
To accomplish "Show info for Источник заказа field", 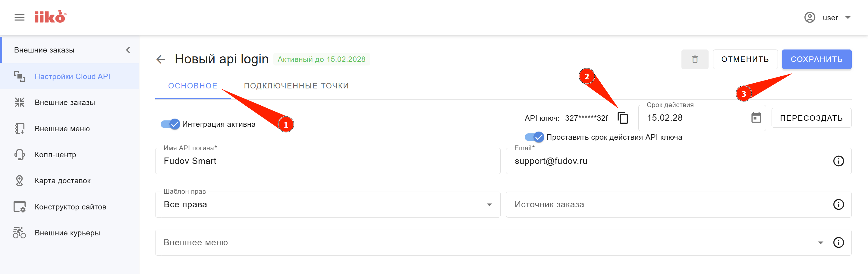I will (x=838, y=205).
